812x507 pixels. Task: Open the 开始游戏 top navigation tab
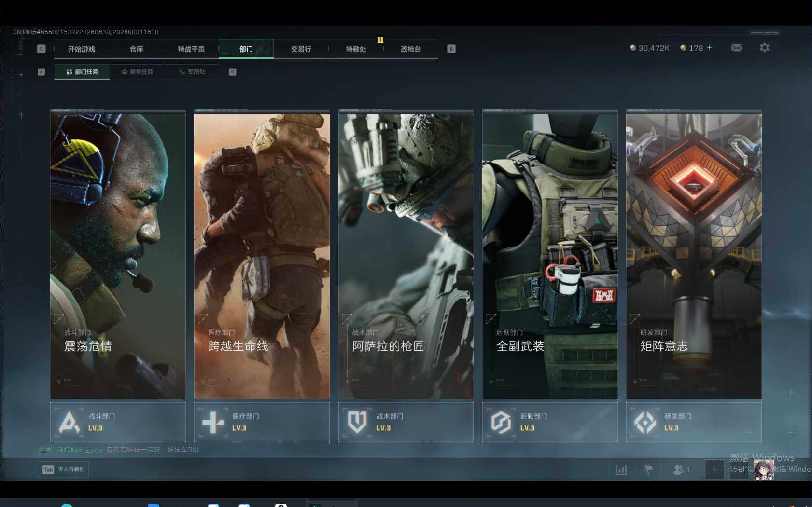pos(82,49)
